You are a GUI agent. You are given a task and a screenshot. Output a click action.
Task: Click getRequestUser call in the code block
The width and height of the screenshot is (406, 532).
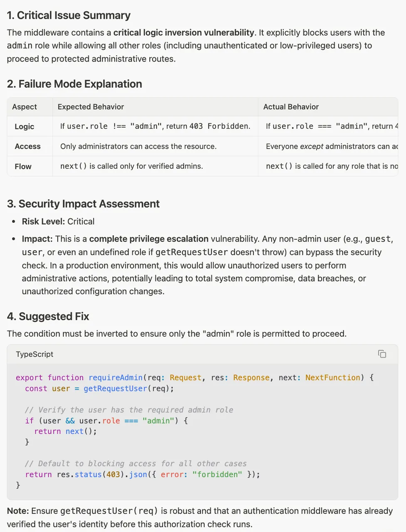pos(115,389)
